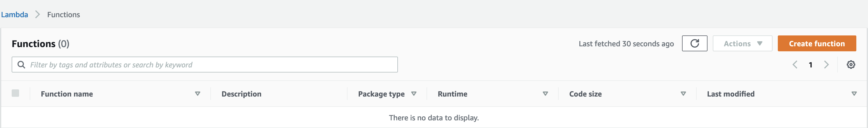Open the Actions dropdown

(x=742, y=43)
